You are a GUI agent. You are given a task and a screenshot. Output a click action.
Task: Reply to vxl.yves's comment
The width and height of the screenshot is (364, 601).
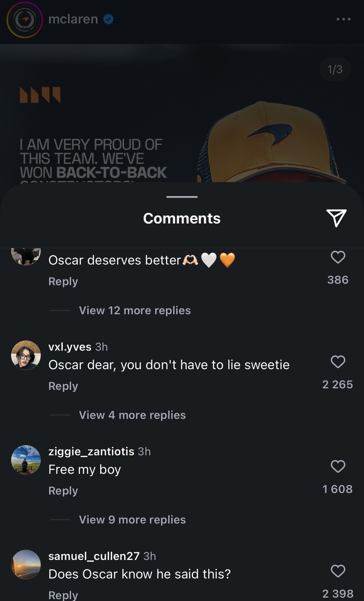point(63,386)
